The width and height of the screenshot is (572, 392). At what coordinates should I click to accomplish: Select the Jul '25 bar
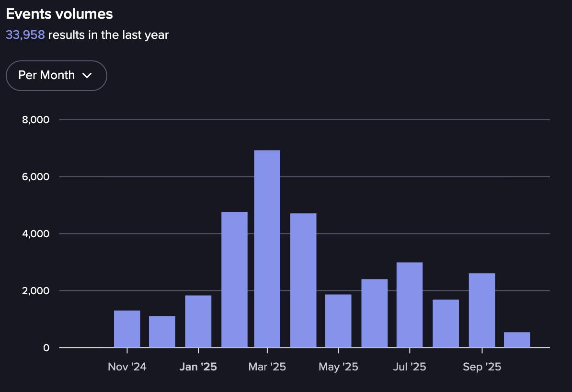coord(410,305)
